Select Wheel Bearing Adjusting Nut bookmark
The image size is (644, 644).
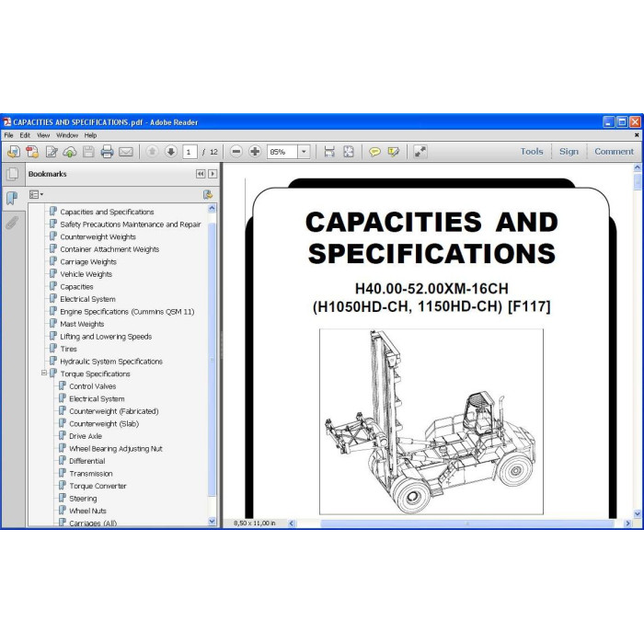[115, 449]
